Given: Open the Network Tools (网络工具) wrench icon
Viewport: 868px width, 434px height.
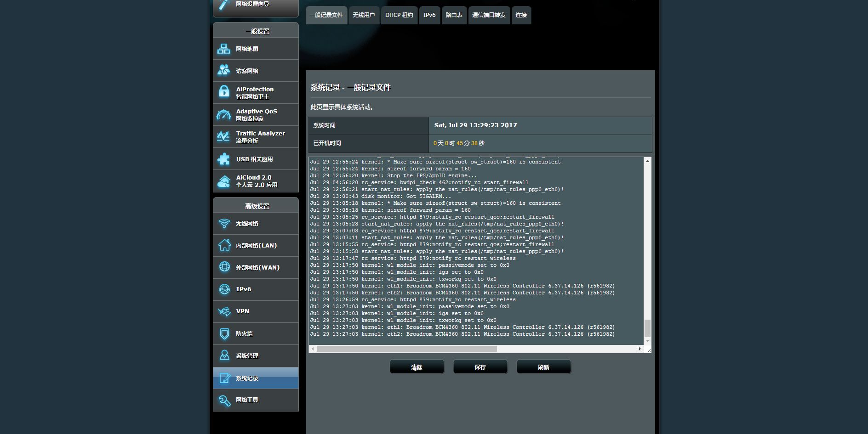Looking at the screenshot, I should click(224, 400).
